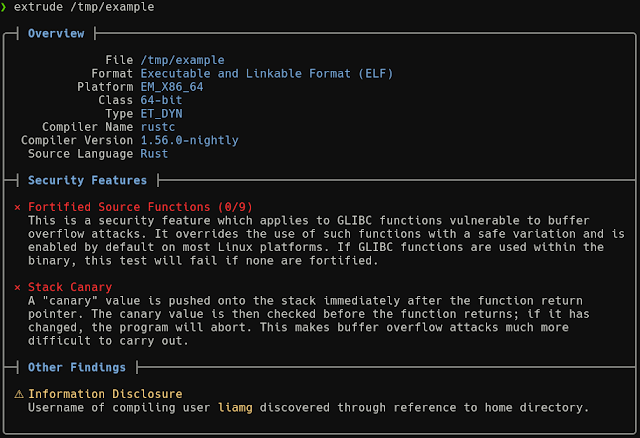The height and width of the screenshot is (438, 640).
Task: Click the Stack Canary finding title
Action: (x=70, y=288)
